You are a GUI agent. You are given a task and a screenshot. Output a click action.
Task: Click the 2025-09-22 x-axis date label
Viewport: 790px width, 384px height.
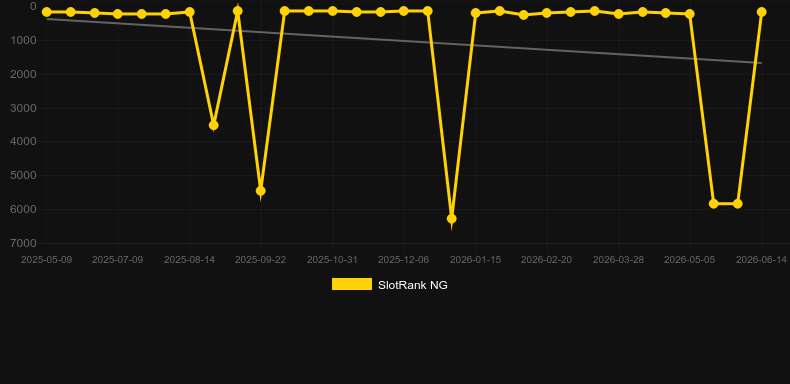coord(260,260)
